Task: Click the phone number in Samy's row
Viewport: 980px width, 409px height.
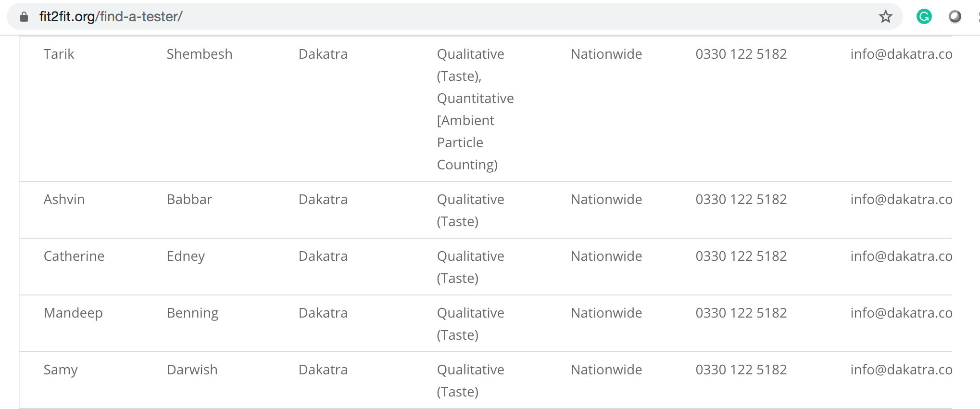Action: pyautogui.click(x=741, y=370)
